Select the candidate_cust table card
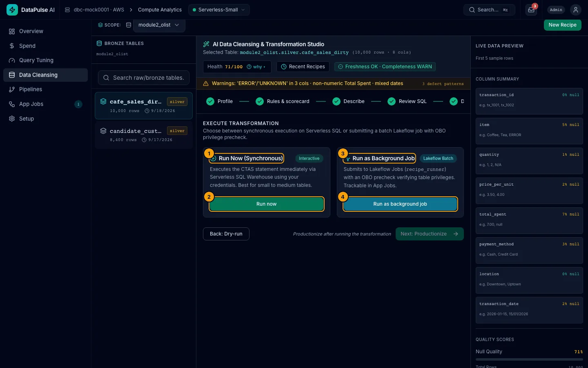 point(144,135)
